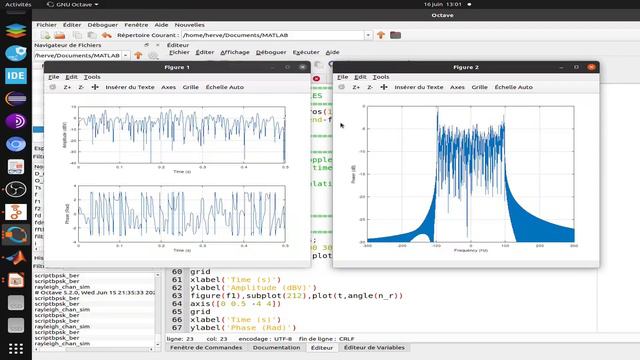Open the MATLAB icon in the dock

(x=16, y=258)
